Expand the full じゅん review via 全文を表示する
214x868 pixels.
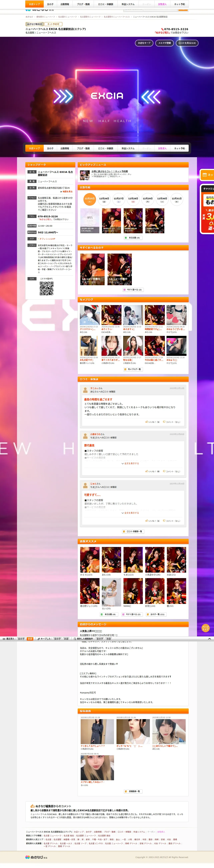click(130, 513)
